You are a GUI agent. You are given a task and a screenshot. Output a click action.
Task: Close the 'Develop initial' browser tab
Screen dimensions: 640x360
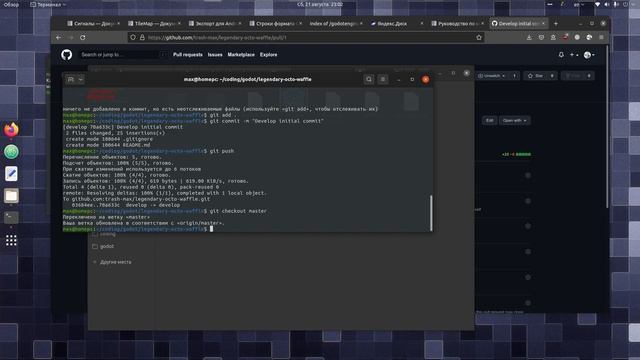(x=544, y=24)
